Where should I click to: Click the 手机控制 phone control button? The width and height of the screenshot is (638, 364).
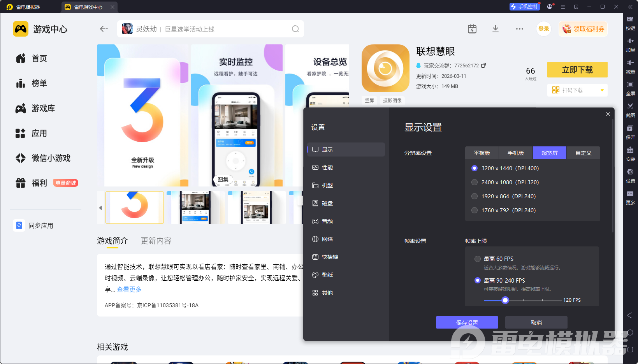coord(524,7)
